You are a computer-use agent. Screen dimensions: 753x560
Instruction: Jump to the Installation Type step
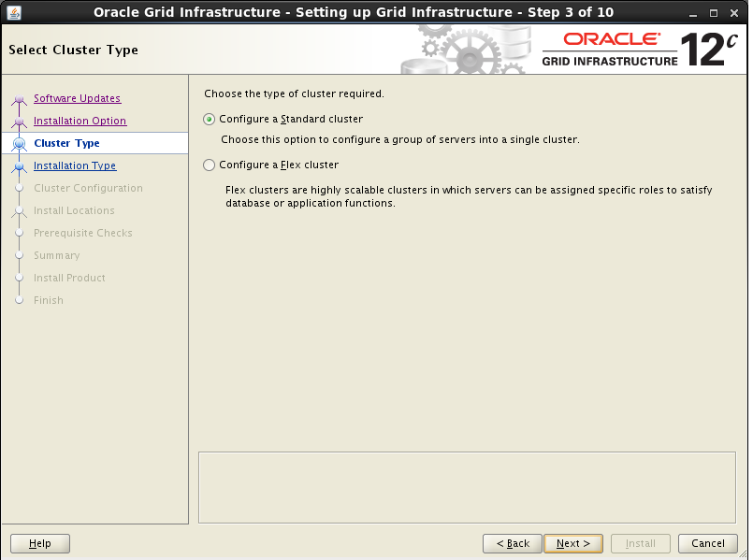point(75,165)
